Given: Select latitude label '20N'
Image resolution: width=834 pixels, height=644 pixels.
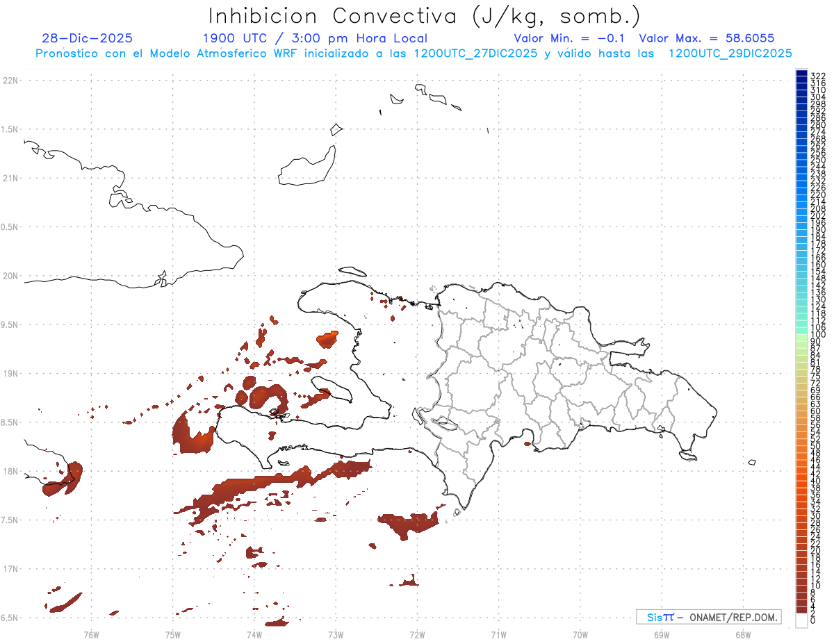Looking at the screenshot, I should [x=10, y=276].
